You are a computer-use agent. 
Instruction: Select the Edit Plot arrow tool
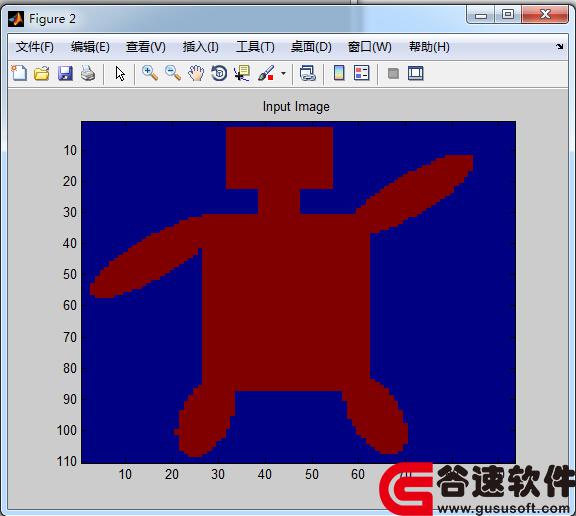[x=120, y=73]
